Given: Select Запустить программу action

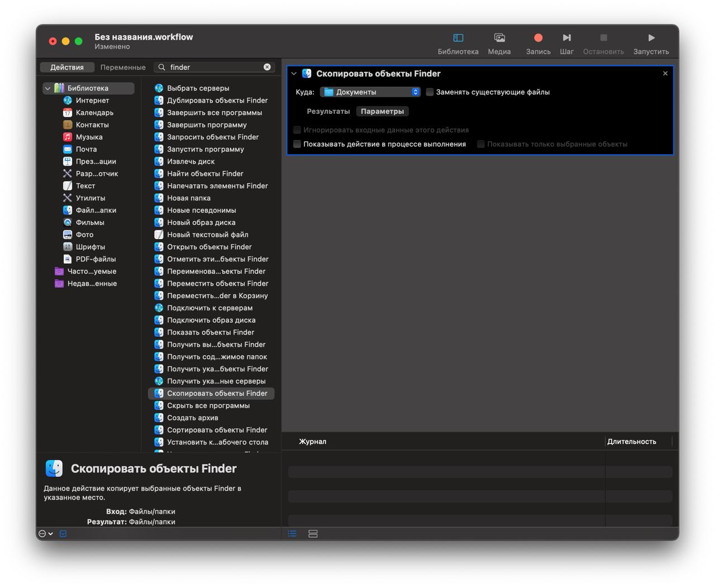Looking at the screenshot, I should (x=205, y=150).
